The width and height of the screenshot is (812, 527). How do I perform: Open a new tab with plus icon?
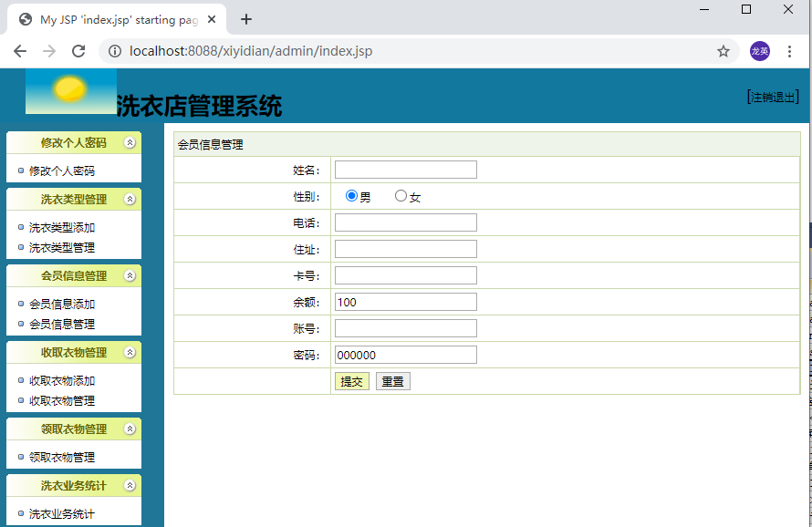pos(246,19)
